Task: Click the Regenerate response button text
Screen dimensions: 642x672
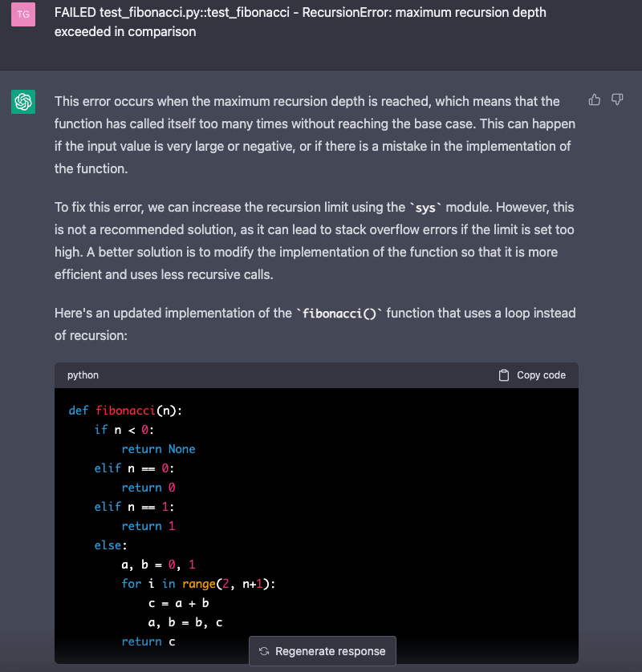Action: click(x=330, y=651)
